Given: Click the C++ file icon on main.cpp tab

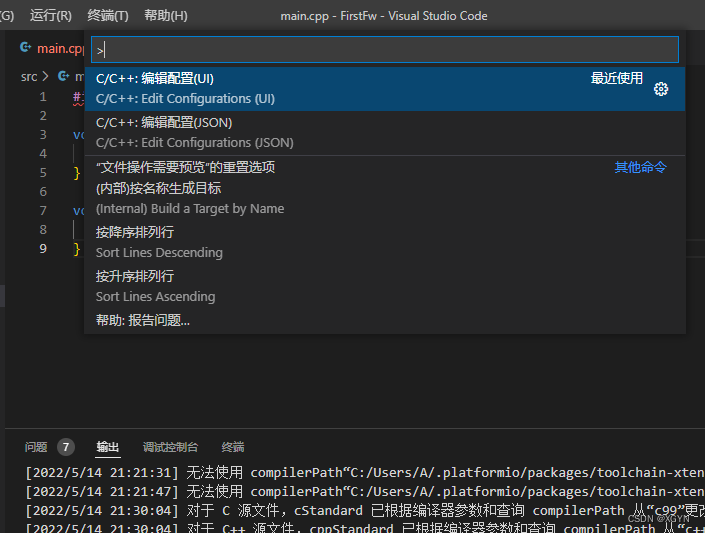Looking at the screenshot, I should coord(26,47).
